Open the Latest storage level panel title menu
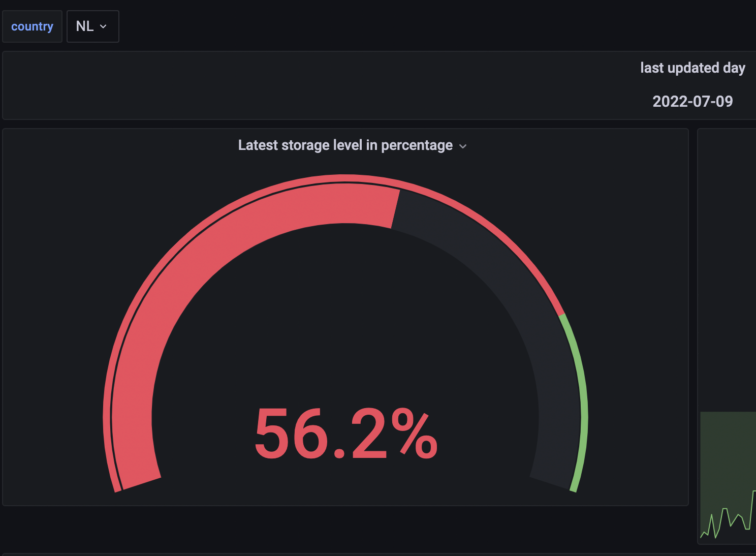 [x=345, y=145]
